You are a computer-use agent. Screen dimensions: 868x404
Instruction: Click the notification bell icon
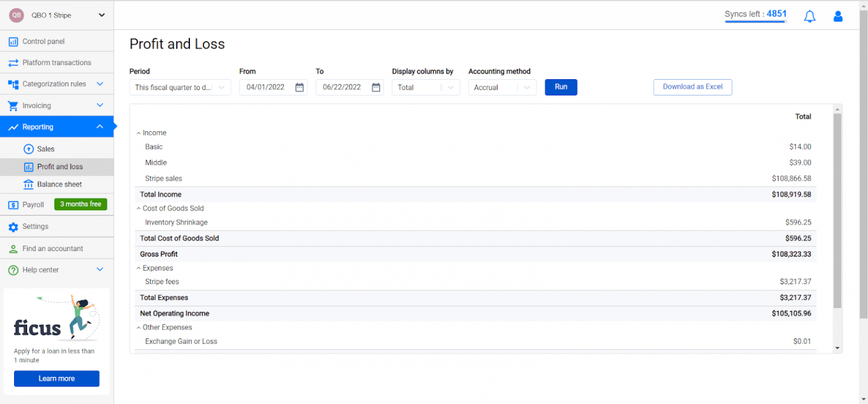coord(809,16)
